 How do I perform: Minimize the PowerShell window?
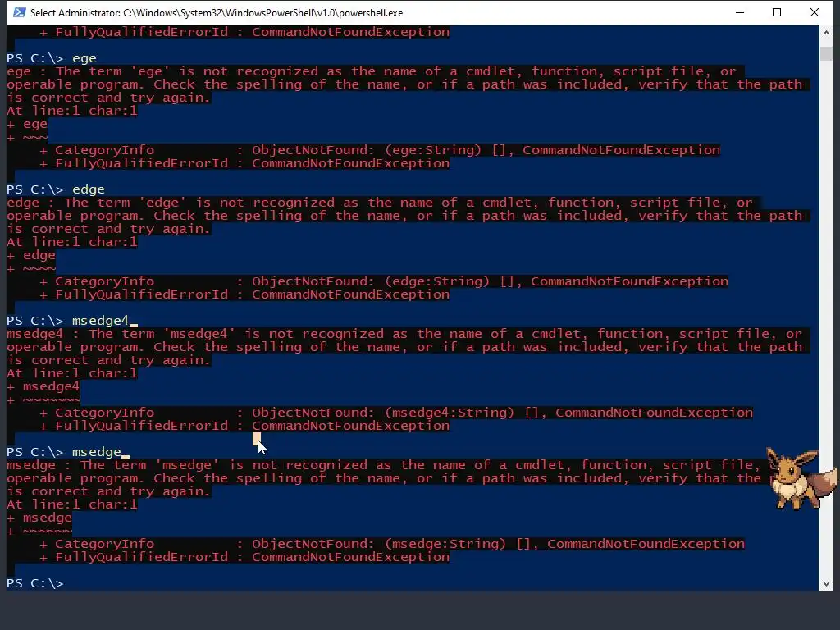coord(740,12)
